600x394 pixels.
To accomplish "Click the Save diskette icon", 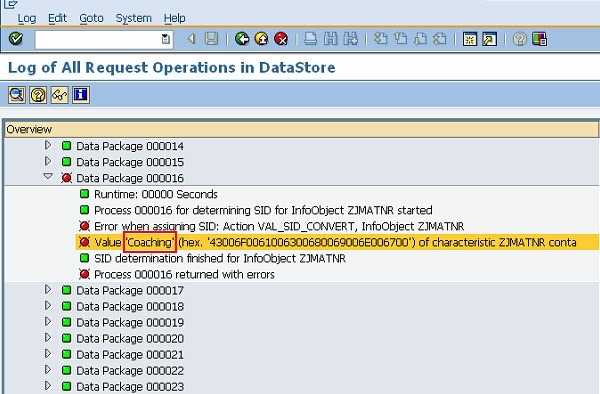I will pyautogui.click(x=212, y=39).
